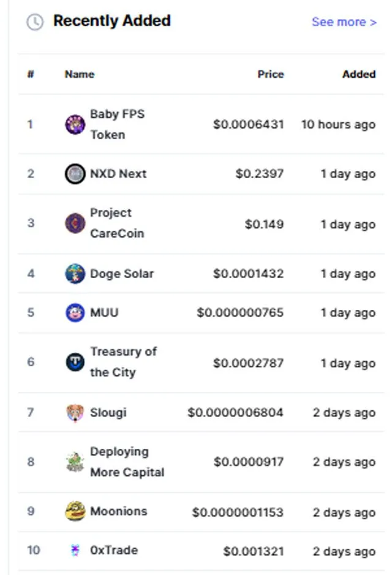Image resolution: width=392 pixels, height=575 pixels.
Task: Select the Slougi price $0.0000006804
Action: pos(235,413)
